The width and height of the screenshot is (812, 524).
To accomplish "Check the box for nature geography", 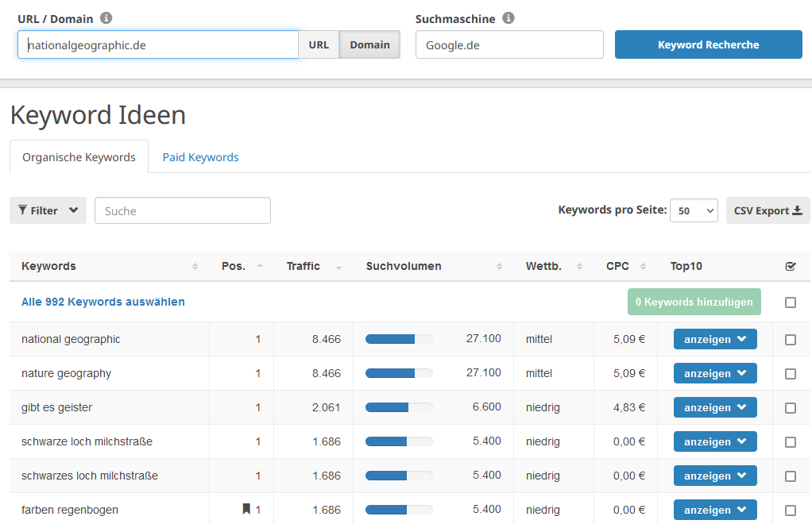I will point(791,373).
